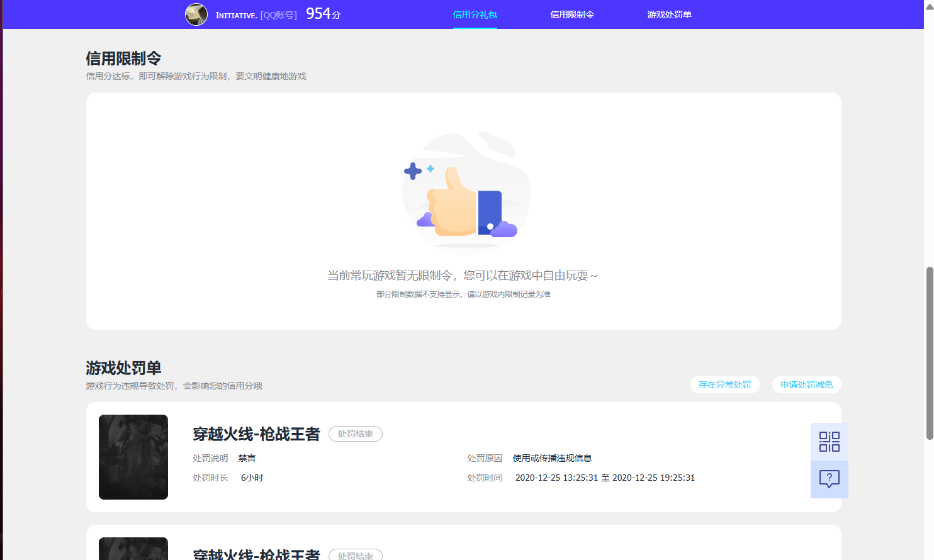934x560 pixels.
Task: Click penalty reason 使用或传播违规信息
Action: click(552, 458)
